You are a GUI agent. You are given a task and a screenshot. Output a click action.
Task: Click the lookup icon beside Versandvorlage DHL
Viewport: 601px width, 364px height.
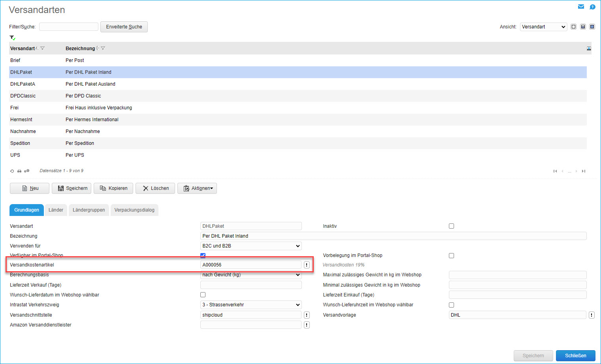(592, 315)
